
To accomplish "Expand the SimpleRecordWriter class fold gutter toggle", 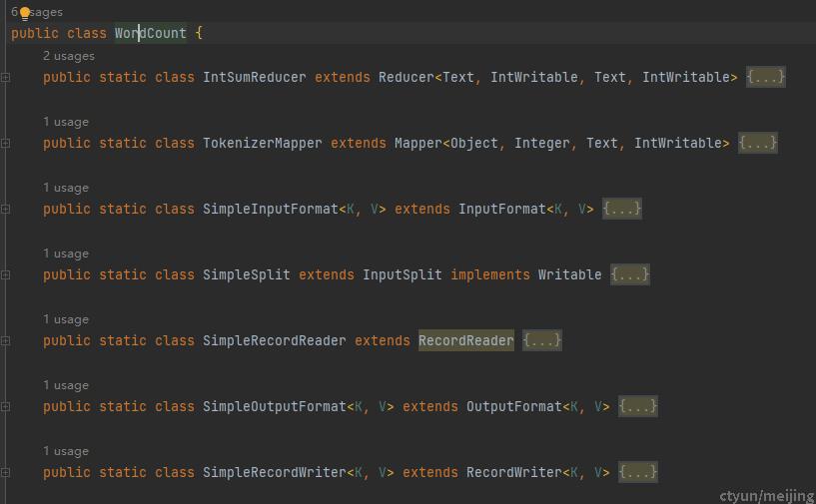I will tap(5, 473).
